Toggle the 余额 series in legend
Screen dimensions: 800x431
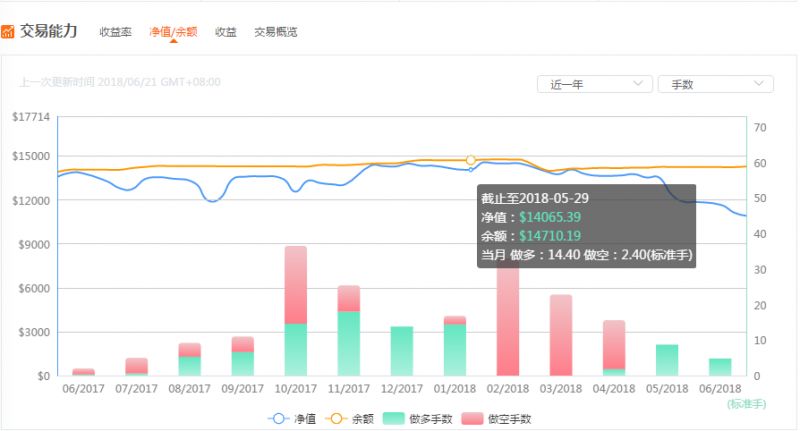tap(349, 419)
